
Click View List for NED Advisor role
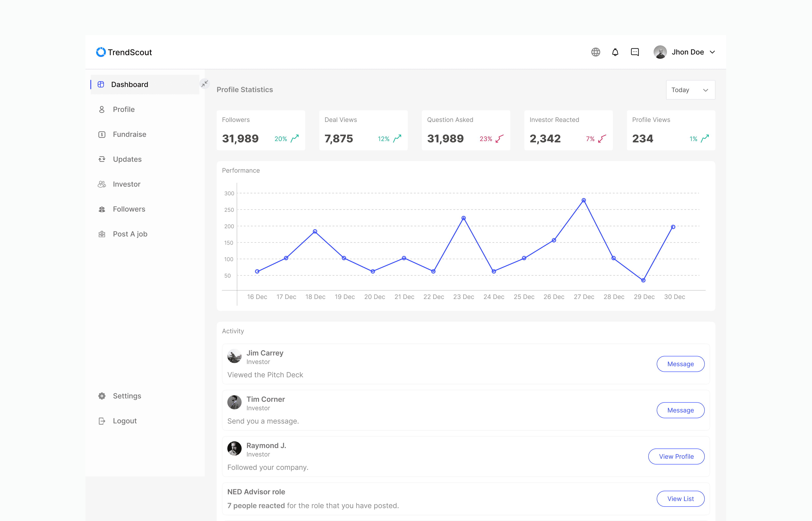(x=680, y=499)
